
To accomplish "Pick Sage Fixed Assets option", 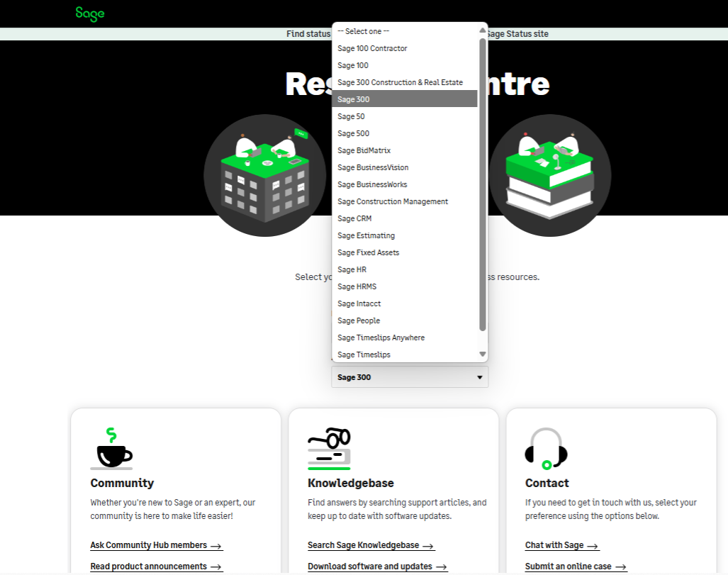I will [x=404, y=252].
